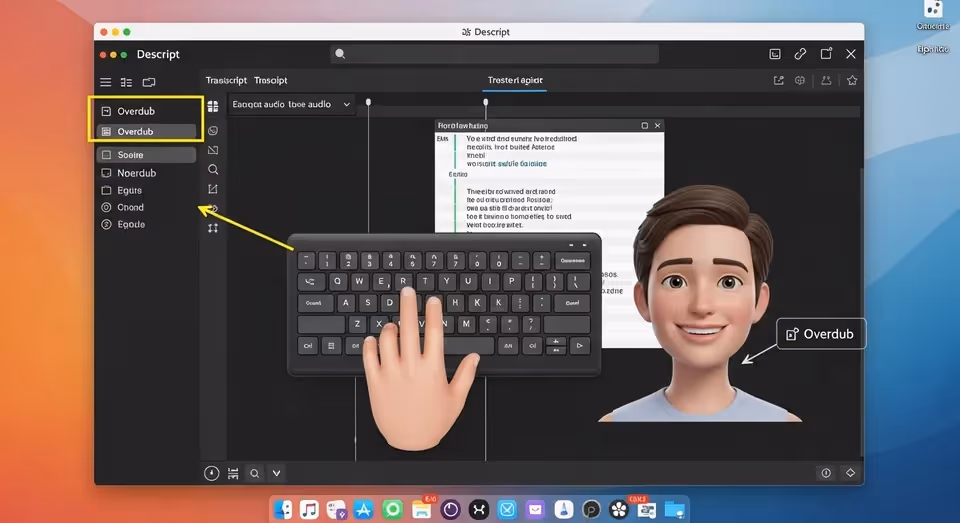Click the star favorite icon in the tab bar
The width and height of the screenshot is (960, 523).
click(852, 80)
